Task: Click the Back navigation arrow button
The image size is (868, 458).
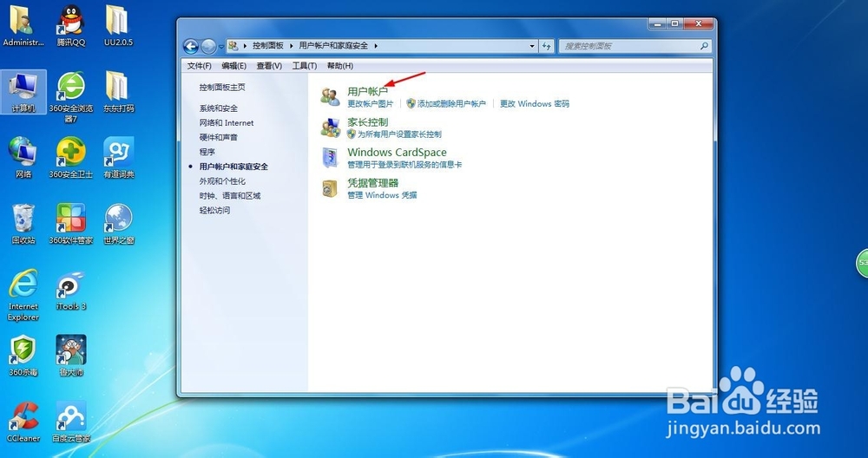Action: [x=191, y=47]
